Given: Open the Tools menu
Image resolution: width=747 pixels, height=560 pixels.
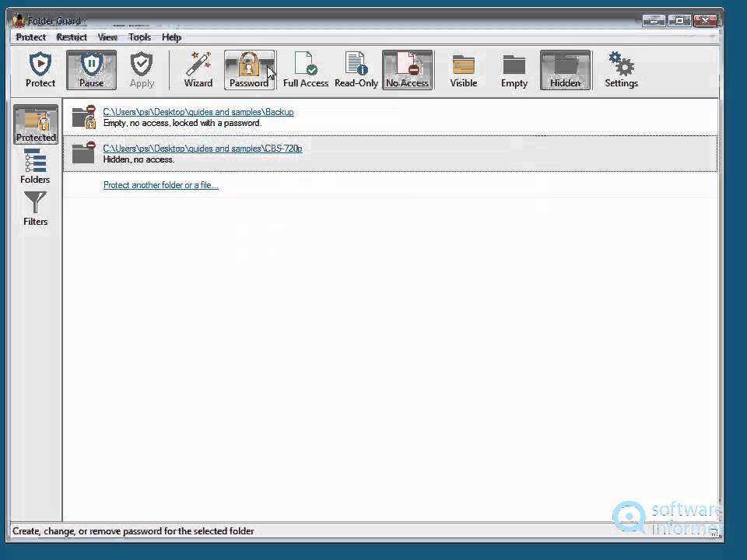Looking at the screenshot, I should tap(139, 37).
